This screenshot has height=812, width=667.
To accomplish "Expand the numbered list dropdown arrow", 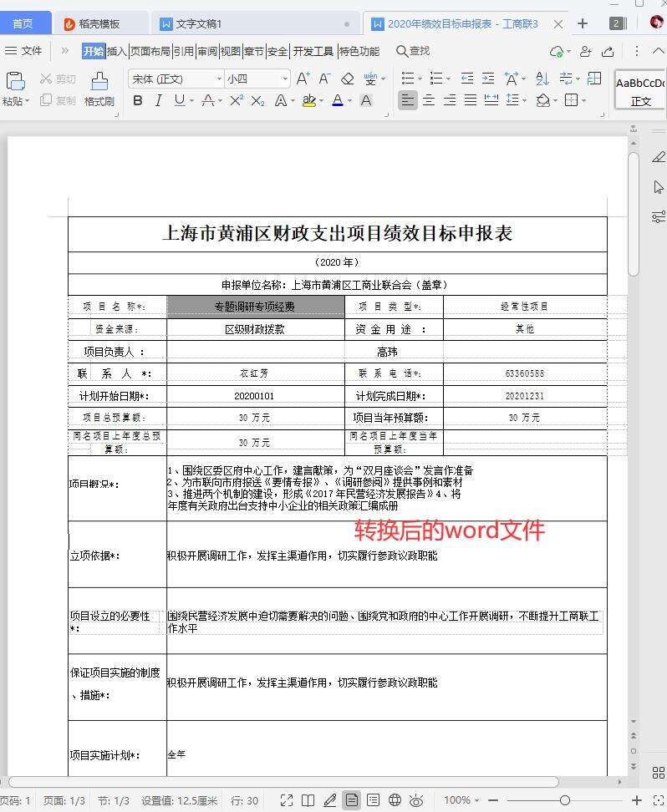I will (x=448, y=79).
